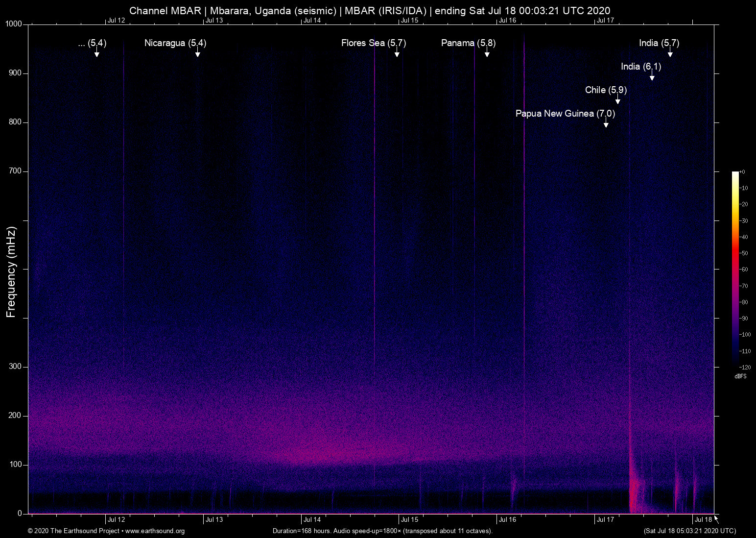
Task: Click the Frequency (mHz) axis title
Action: point(11,272)
